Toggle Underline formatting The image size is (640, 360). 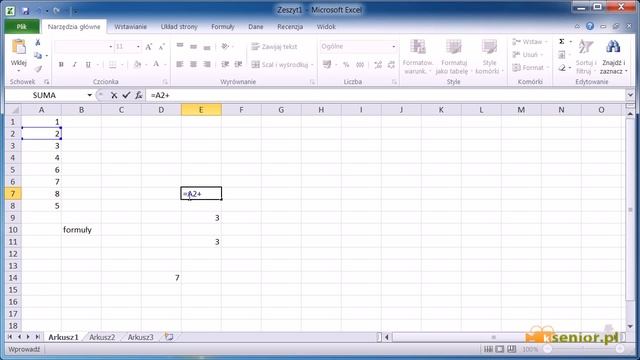point(88,64)
